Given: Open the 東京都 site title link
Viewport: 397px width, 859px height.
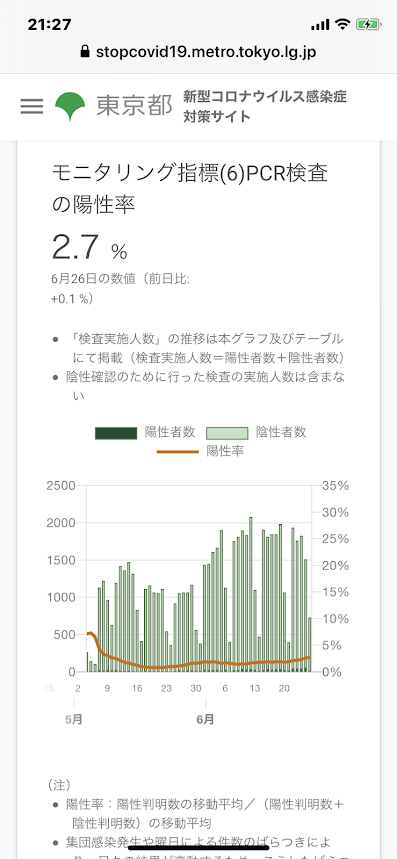Looking at the screenshot, I should tap(134, 106).
